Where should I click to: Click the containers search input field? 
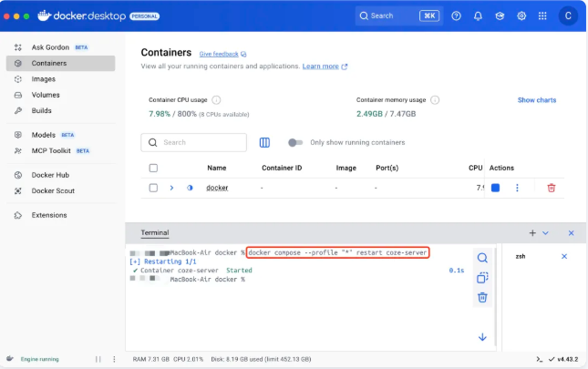[x=201, y=142]
